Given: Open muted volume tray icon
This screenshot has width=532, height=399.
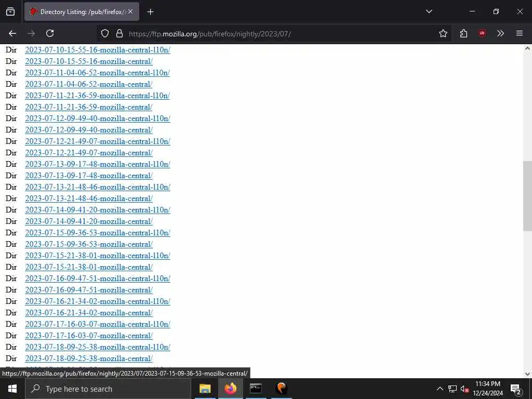Looking at the screenshot, I should pyautogui.click(x=464, y=389).
